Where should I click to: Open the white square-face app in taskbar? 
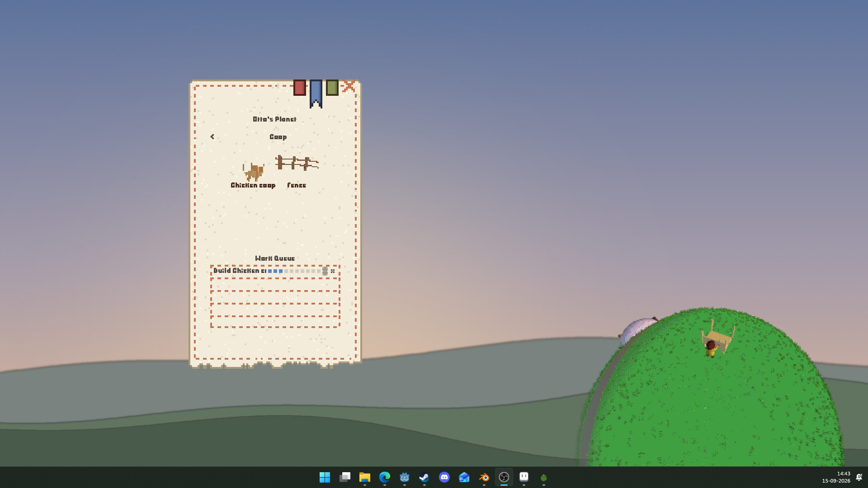coord(524,477)
